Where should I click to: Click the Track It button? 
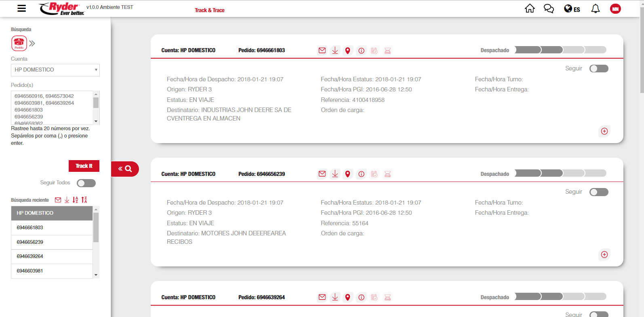[x=84, y=166]
